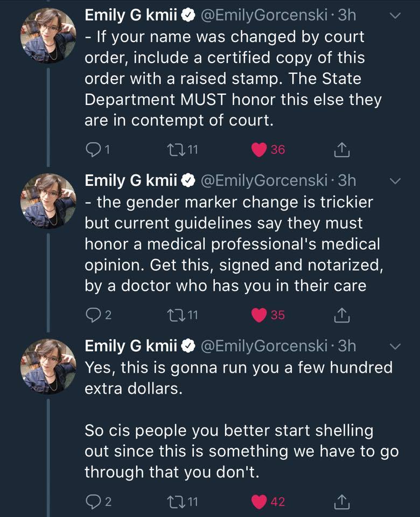Retweet the gender marker tweet
The width and height of the screenshot is (420, 517).
pos(177,315)
